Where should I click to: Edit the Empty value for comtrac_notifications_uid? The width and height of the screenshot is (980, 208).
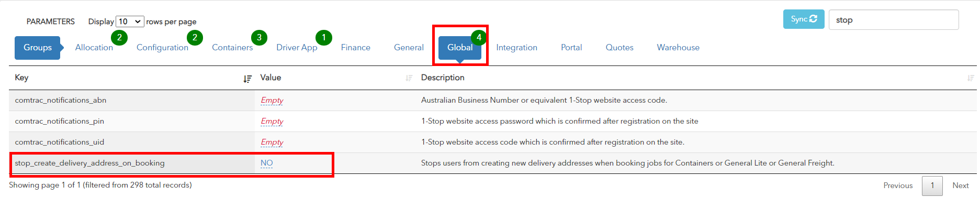(x=272, y=142)
